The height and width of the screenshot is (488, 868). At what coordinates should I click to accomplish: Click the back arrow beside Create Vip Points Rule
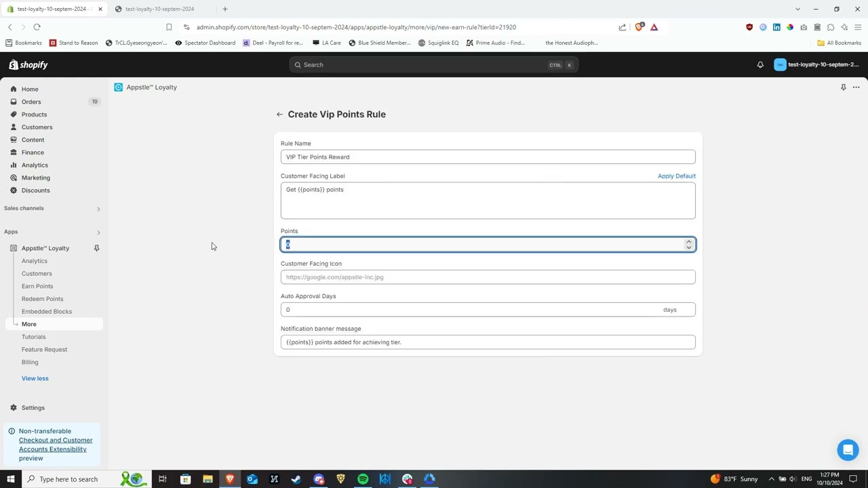click(x=279, y=115)
